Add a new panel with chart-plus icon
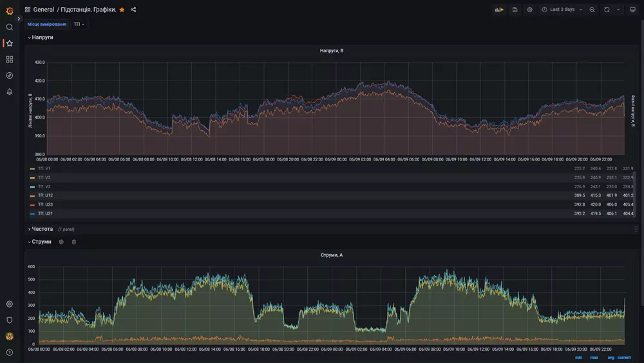This screenshot has width=644, height=363. [x=499, y=10]
